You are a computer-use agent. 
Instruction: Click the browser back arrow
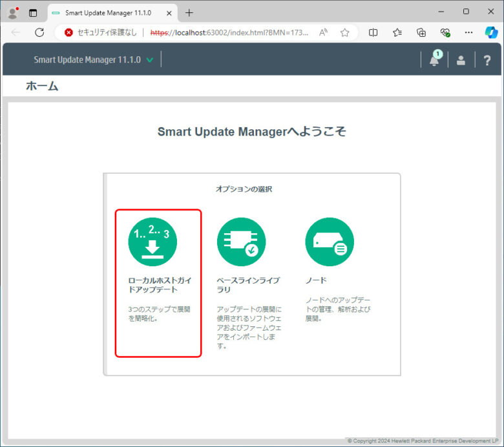(x=16, y=32)
